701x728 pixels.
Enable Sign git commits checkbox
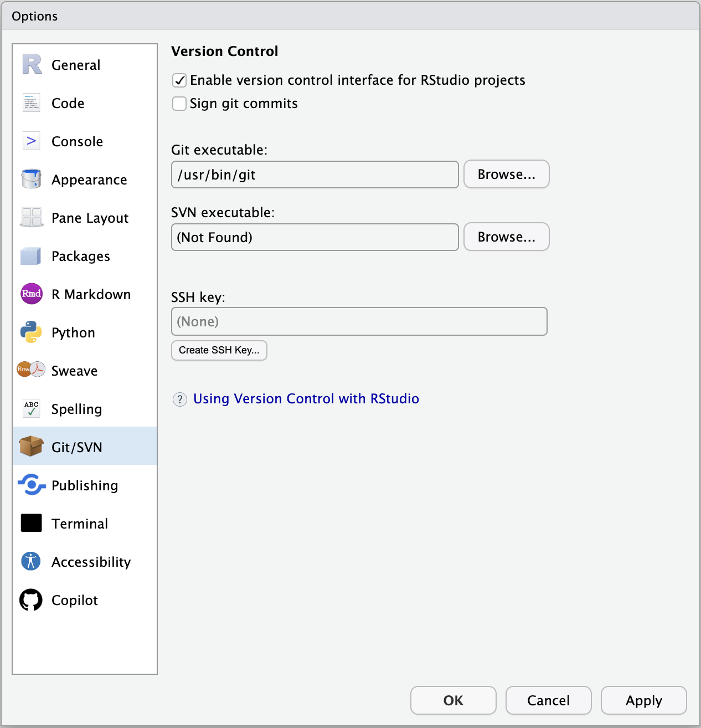pos(179,104)
